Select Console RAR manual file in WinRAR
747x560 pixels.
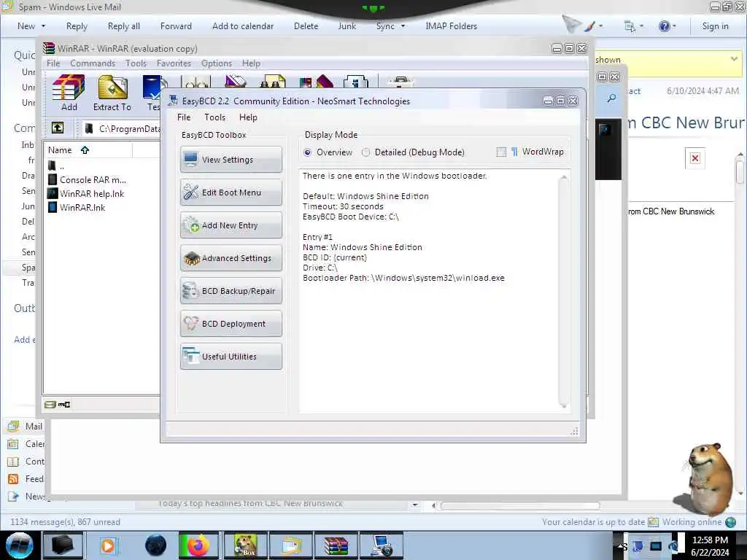click(x=88, y=180)
